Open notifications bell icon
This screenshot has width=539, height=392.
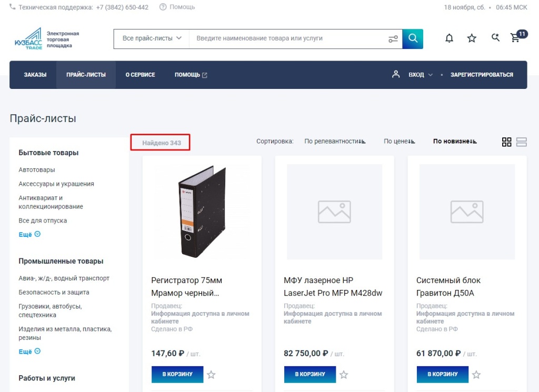[450, 38]
